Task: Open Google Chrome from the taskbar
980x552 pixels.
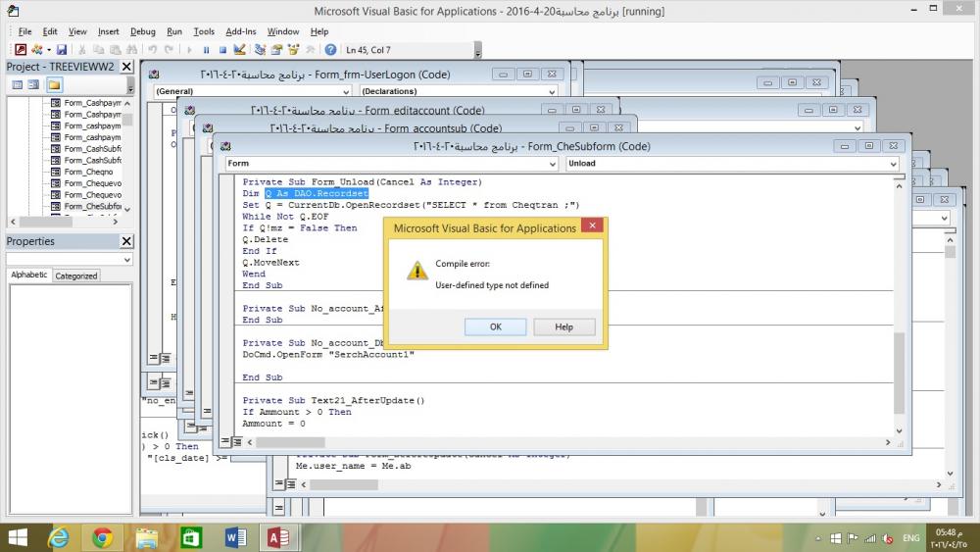Action: pos(103,537)
